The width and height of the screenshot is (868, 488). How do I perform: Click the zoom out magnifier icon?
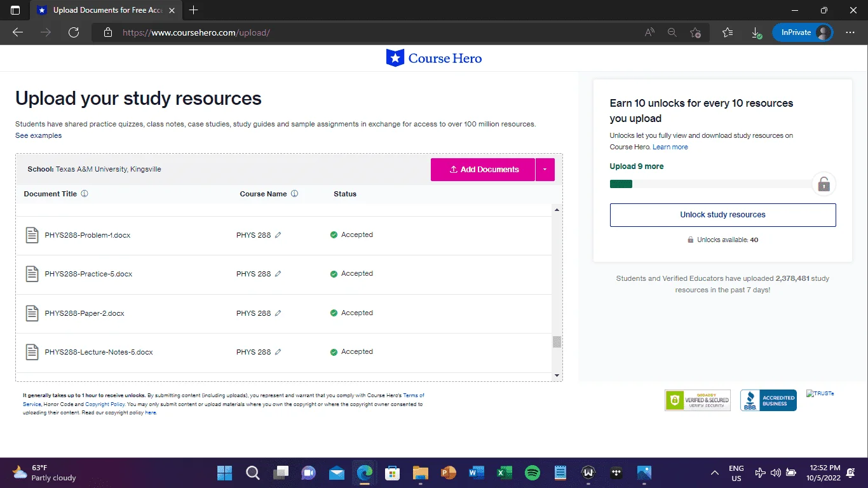click(x=672, y=32)
